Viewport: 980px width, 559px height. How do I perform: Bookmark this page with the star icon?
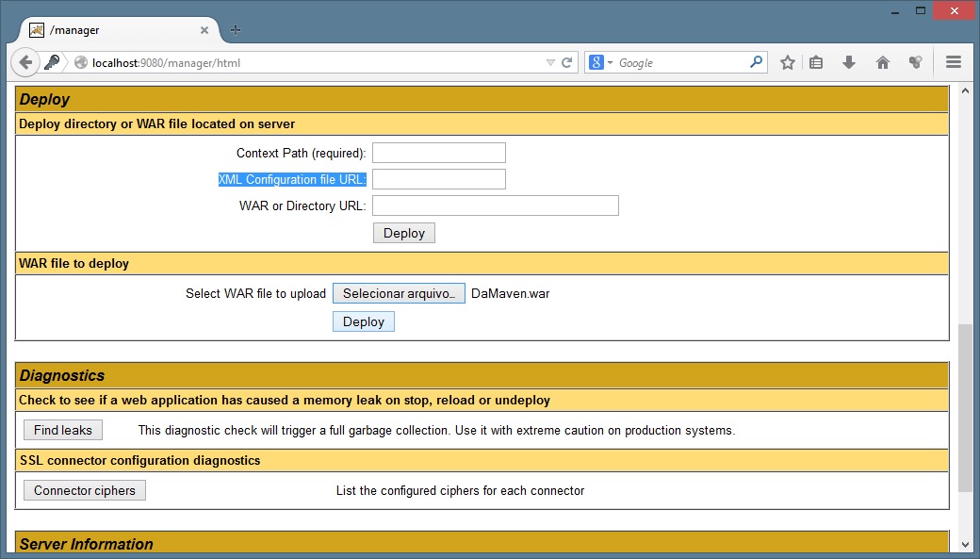click(788, 63)
